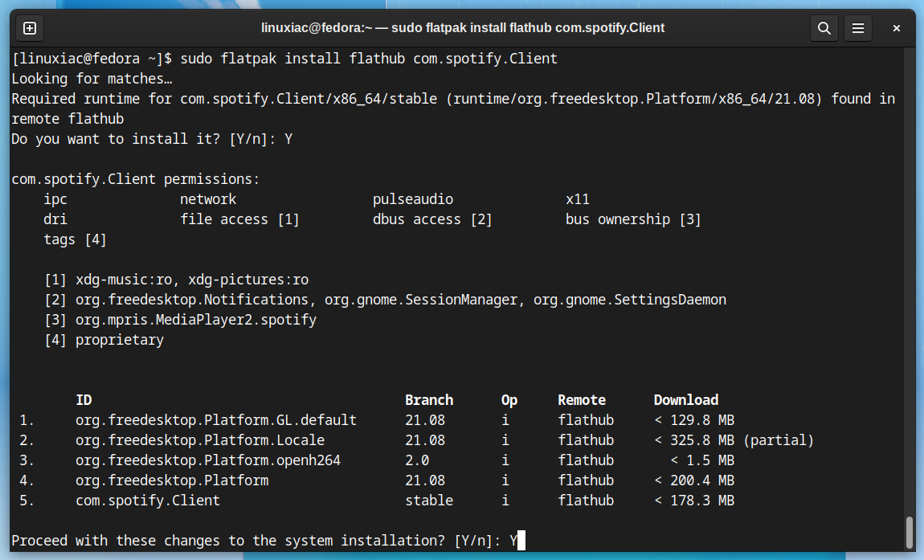Click the 'x11' permission
This screenshot has height=560, width=924.
[578, 199]
